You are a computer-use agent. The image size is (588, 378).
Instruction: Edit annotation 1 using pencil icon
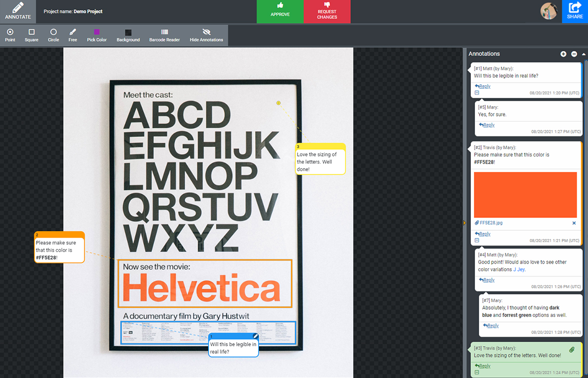click(255, 336)
